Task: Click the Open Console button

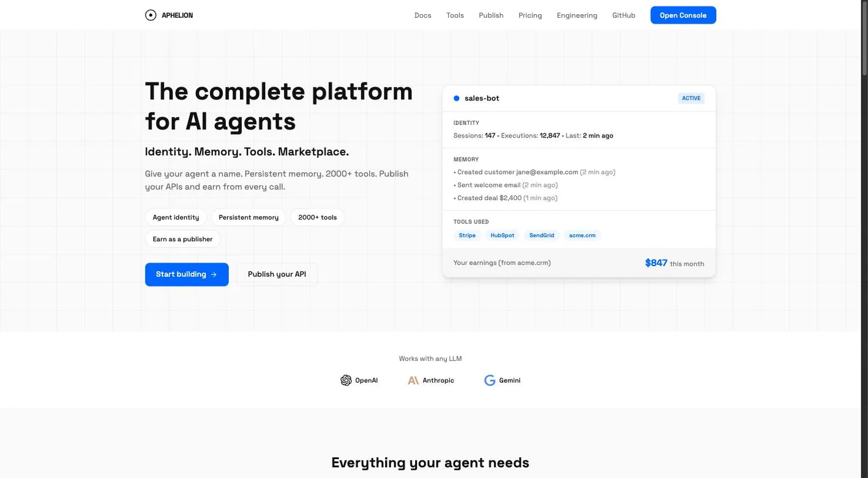Action: click(x=683, y=15)
